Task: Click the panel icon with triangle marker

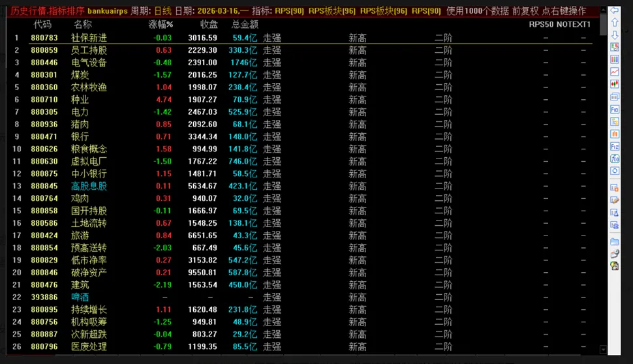Action: (x=615, y=213)
